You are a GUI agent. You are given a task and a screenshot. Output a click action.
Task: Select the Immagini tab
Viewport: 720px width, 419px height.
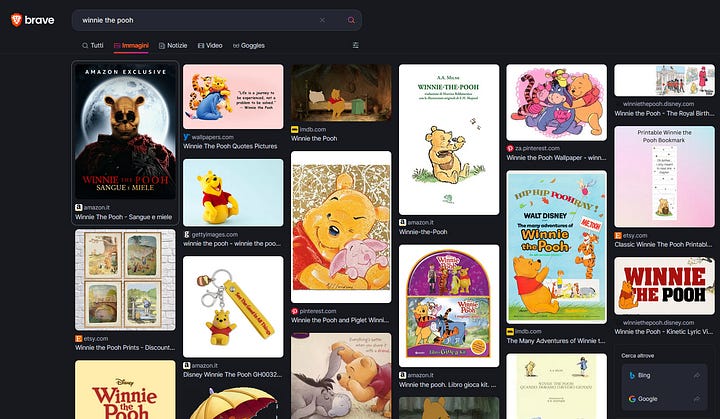(x=131, y=45)
